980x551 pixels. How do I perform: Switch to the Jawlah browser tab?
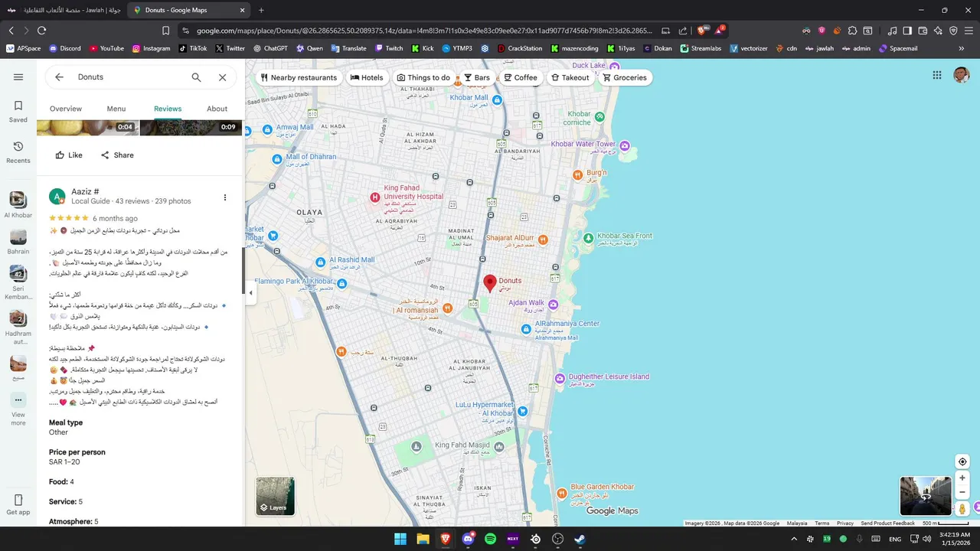point(64,10)
